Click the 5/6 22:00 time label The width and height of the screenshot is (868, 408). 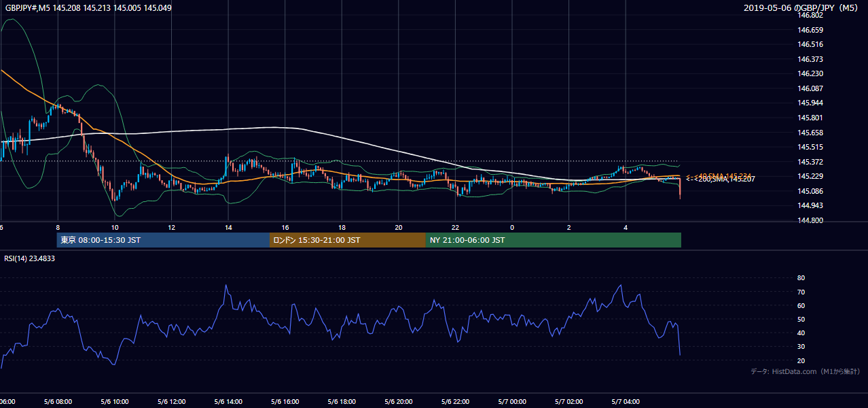point(456,401)
